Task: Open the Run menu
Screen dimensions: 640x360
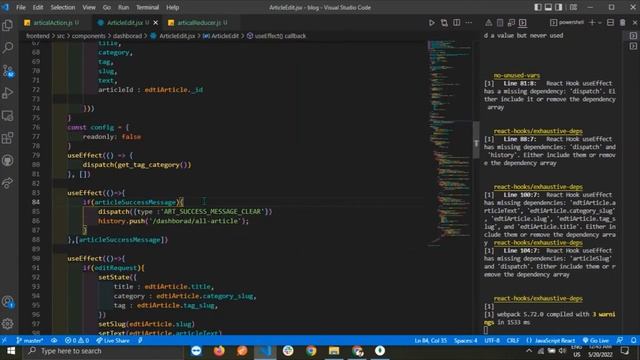Action: coord(123,7)
